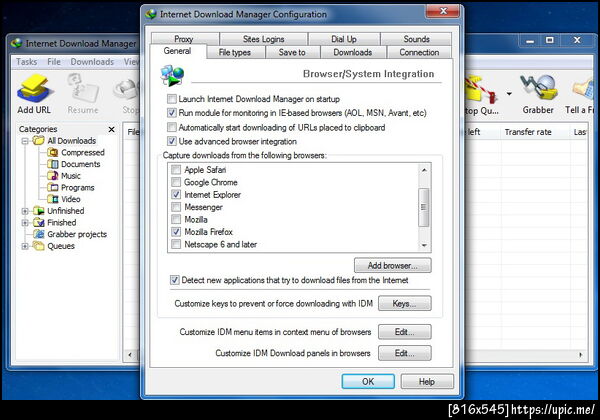The width and height of the screenshot is (600, 420).
Task: Click the Add browser... button
Action: point(393,265)
